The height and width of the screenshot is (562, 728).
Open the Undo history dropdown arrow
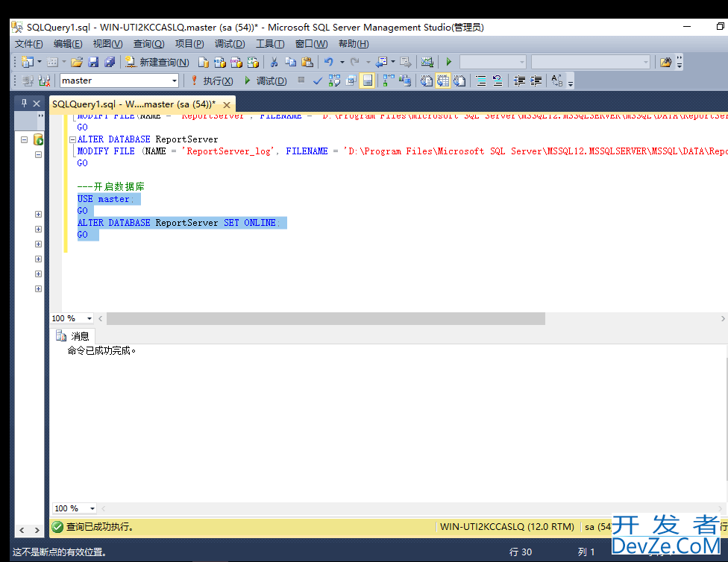pyautogui.click(x=342, y=62)
